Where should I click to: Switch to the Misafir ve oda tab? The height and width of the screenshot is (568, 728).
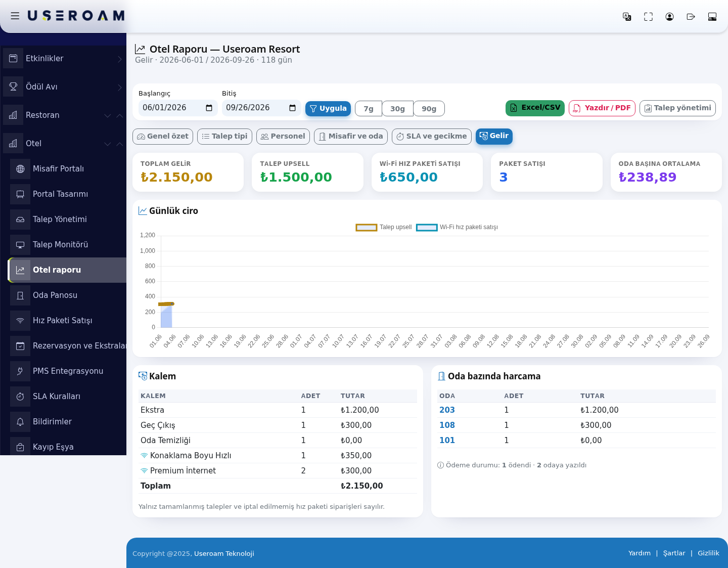[x=351, y=137]
